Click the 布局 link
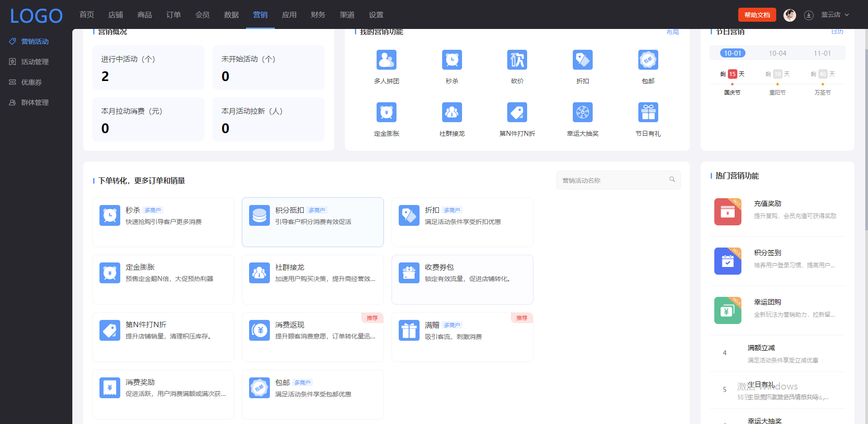The width and height of the screenshot is (868, 424). [673, 32]
